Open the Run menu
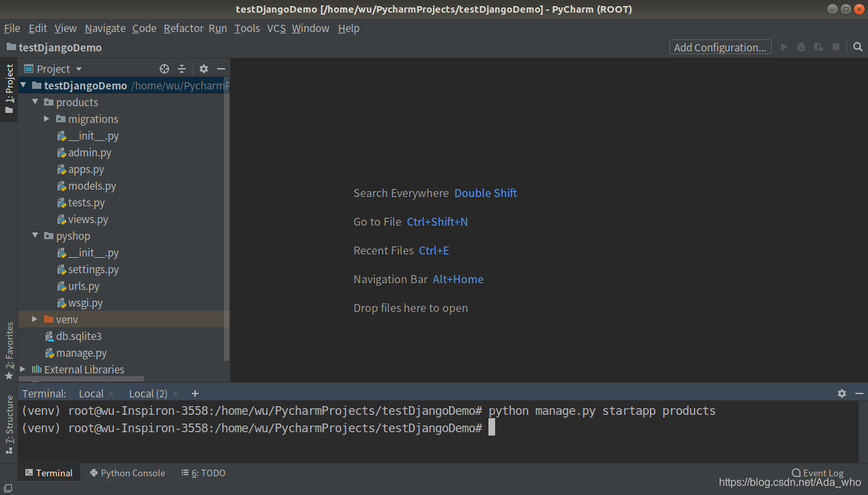The width and height of the screenshot is (868, 495). click(218, 28)
